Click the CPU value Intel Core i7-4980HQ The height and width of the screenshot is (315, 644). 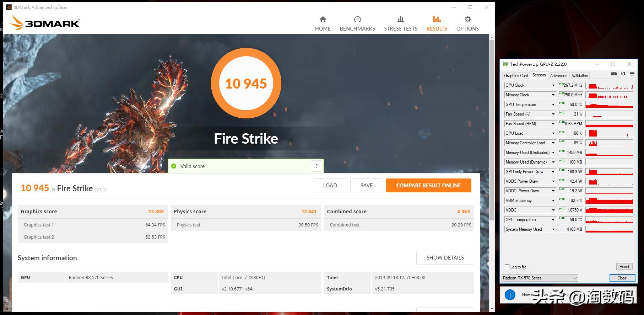click(x=243, y=278)
